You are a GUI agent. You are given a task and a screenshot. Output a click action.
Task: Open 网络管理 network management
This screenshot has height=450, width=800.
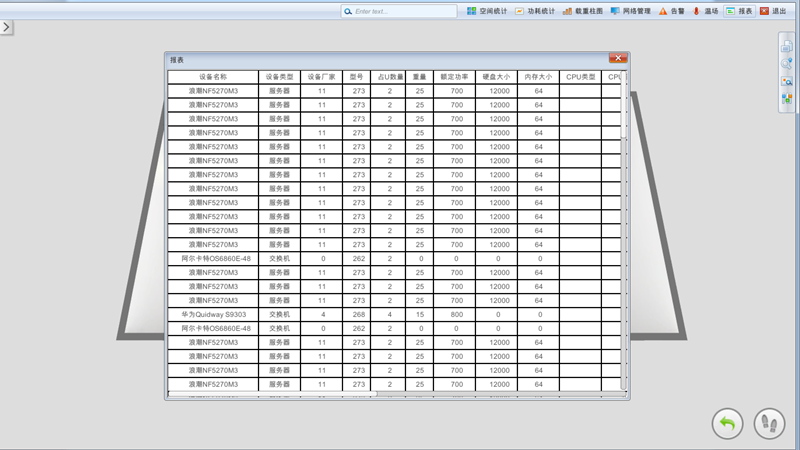pos(630,11)
